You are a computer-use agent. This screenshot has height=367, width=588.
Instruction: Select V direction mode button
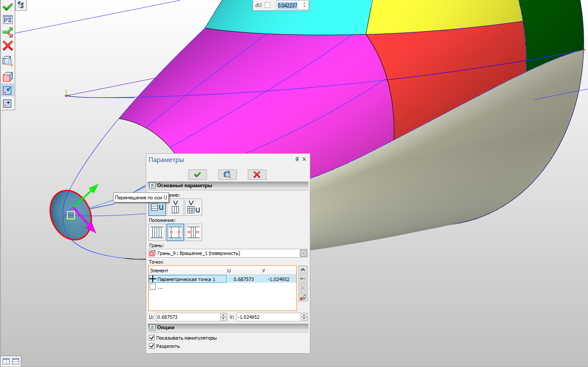tap(175, 207)
